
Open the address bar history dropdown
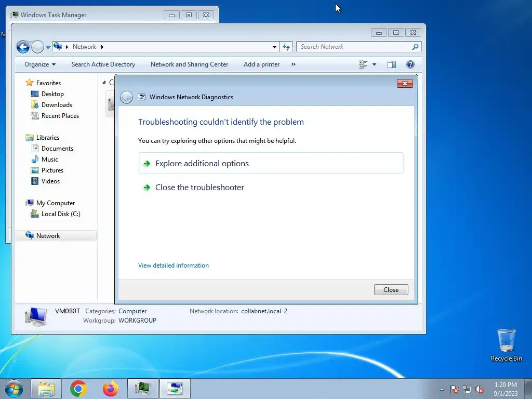tap(274, 47)
